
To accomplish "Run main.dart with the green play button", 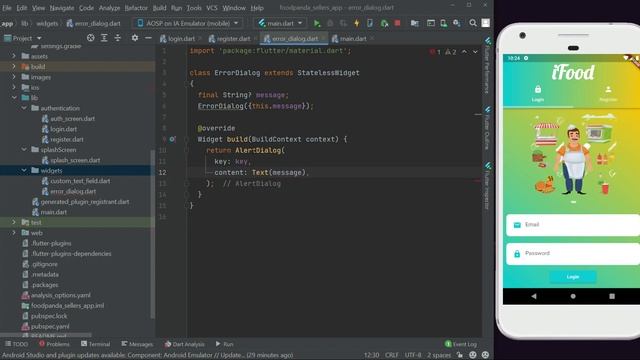I will pyautogui.click(x=317, y=23).
